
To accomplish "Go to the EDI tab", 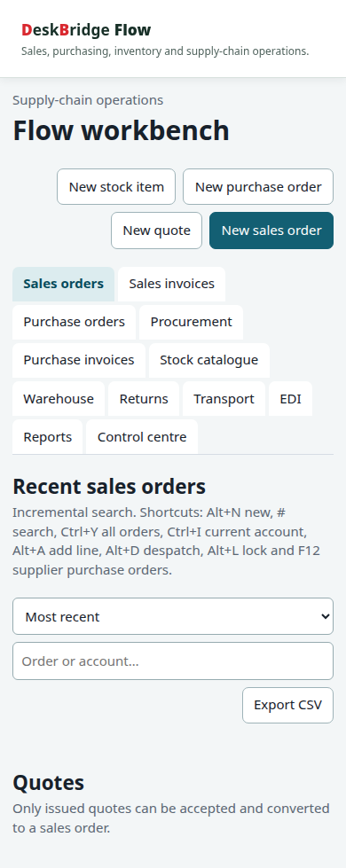I will (x=291, y=399).
